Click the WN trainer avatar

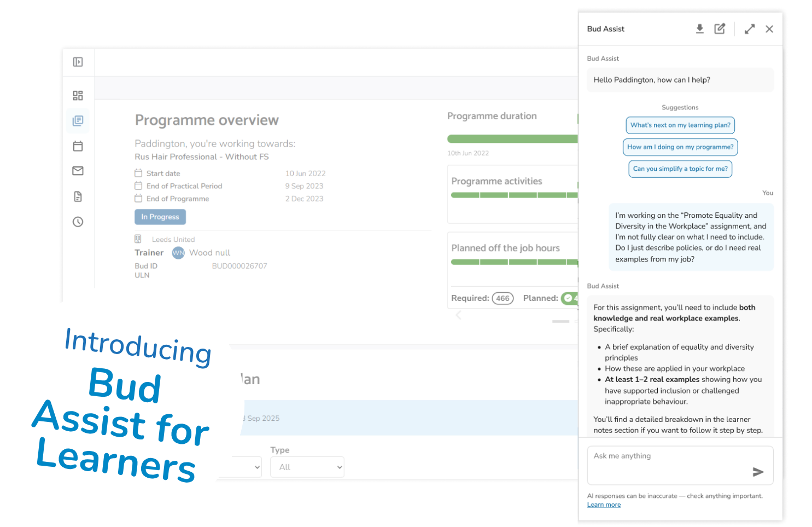[x=178, y=253]
